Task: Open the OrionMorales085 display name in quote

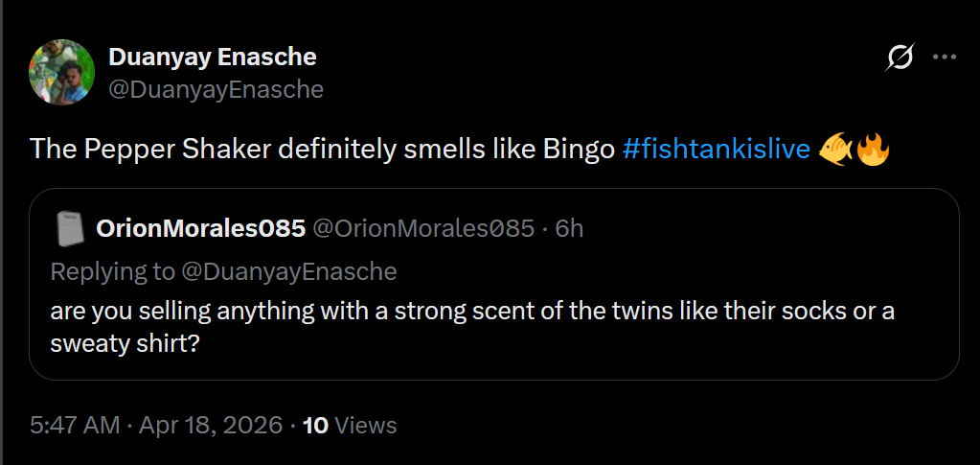Action: (x=200, y=229)
